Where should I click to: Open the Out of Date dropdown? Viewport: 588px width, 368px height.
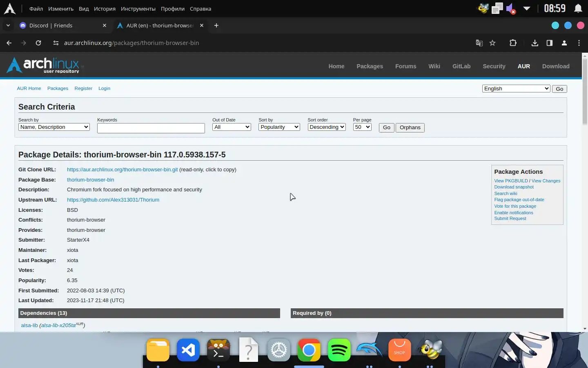point(232,127)
